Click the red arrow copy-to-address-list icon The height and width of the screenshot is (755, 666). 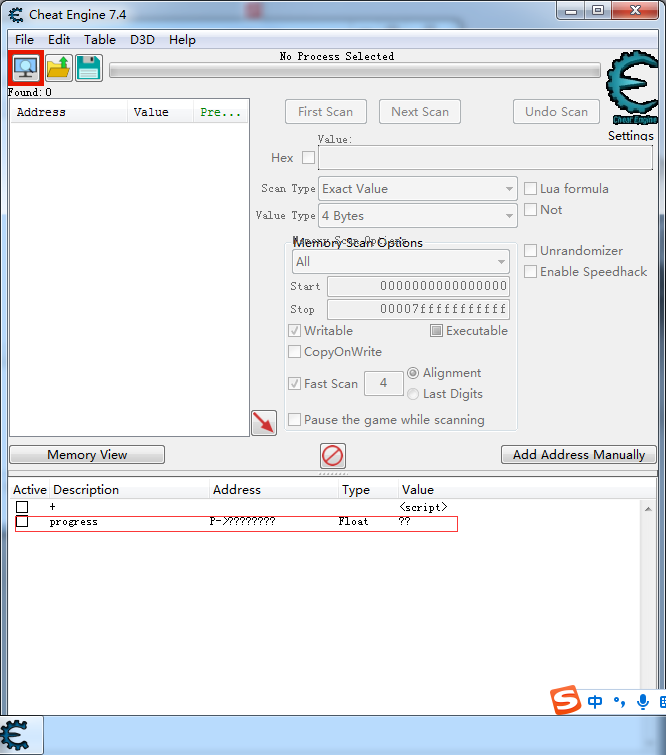(264, 423)
